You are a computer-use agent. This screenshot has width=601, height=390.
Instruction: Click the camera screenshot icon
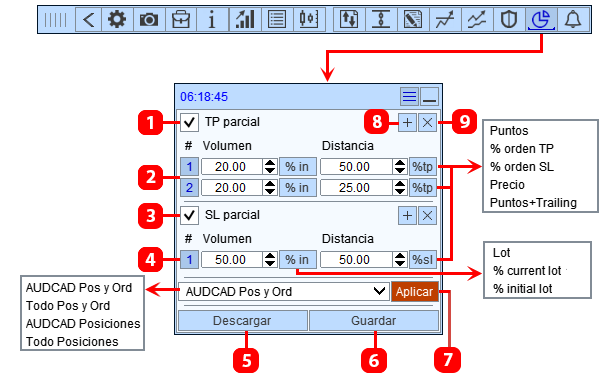point(149,19)
